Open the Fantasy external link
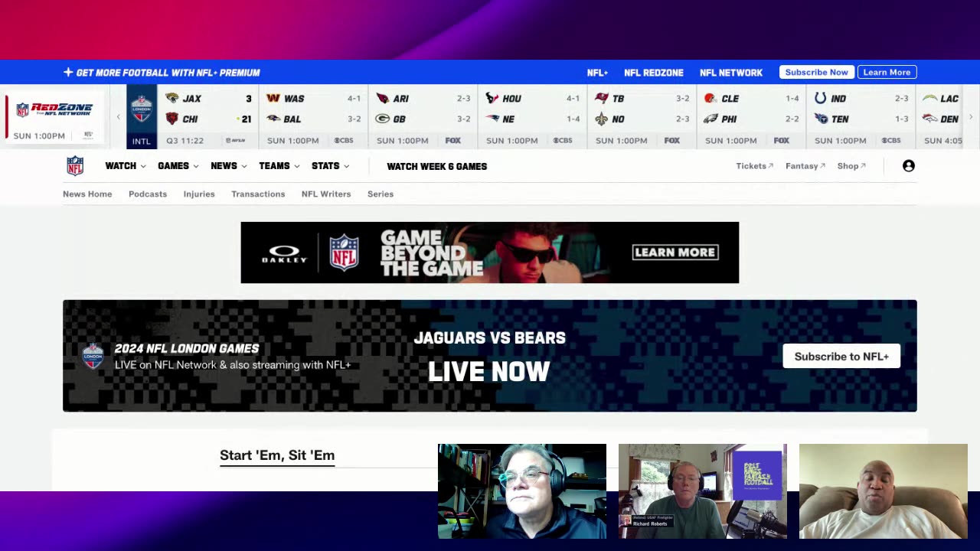The image size is (980, 551). point(805,166)
